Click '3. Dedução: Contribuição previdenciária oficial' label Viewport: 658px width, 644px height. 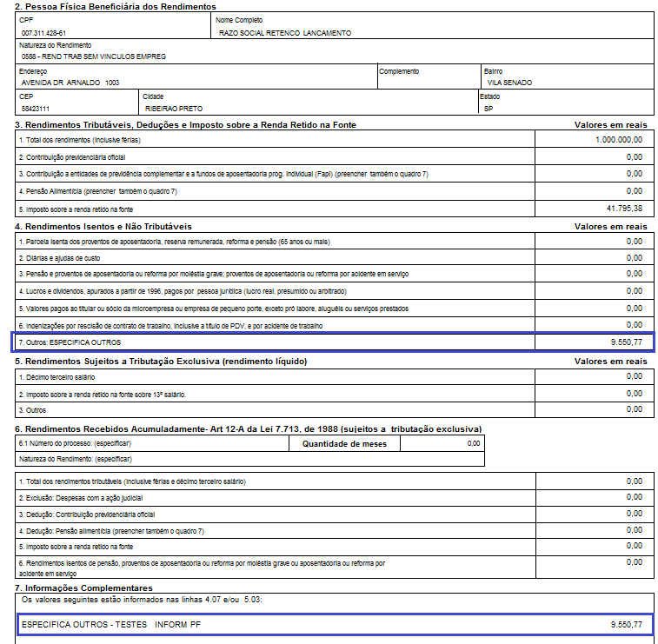point(87,515)
